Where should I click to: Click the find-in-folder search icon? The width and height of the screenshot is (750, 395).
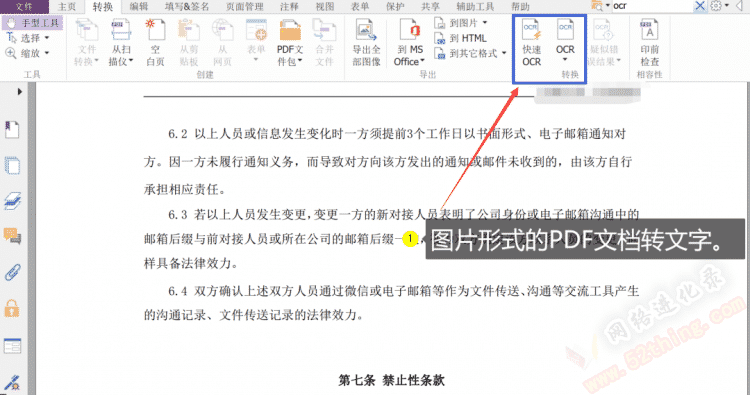pyautogui.click(x=597, y=6)
